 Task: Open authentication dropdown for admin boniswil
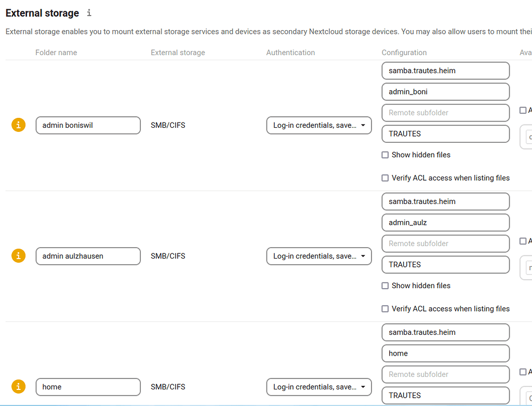tap(318, 125)
